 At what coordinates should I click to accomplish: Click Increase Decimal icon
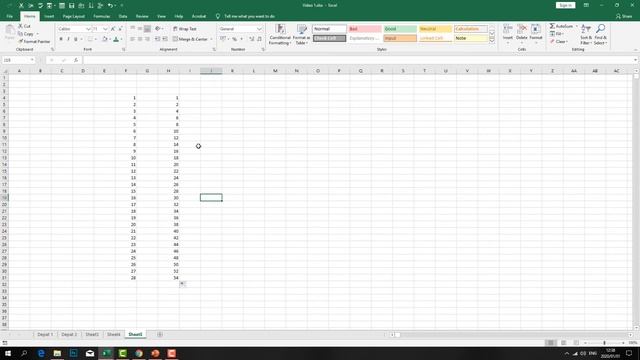point(252,39)
